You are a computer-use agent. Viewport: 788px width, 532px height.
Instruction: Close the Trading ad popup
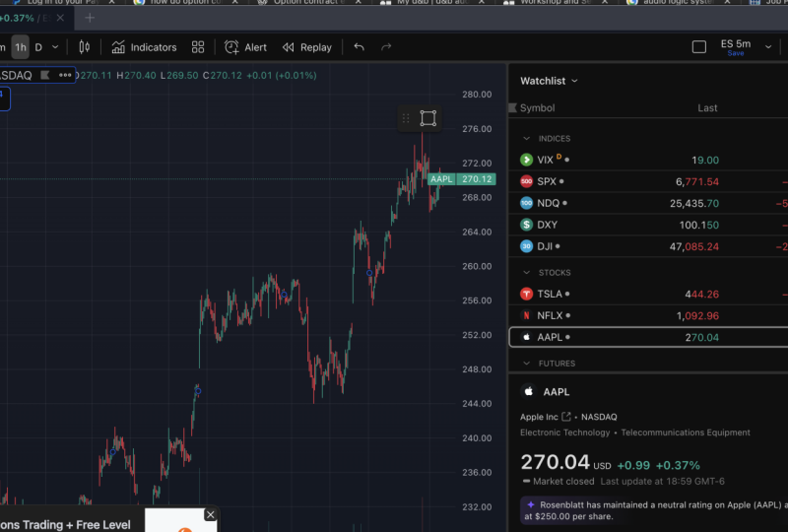[x=211, y=515]
